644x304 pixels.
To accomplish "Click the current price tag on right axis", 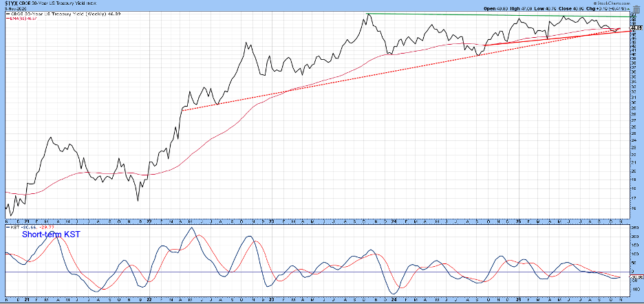I will 636,28.
